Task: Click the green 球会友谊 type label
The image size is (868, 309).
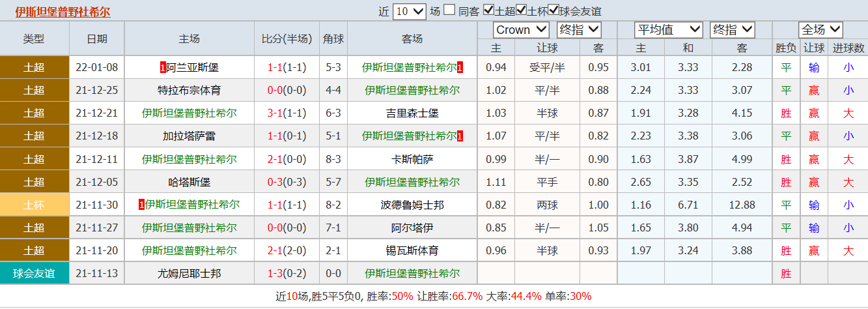Action: (x=34, y=273)
